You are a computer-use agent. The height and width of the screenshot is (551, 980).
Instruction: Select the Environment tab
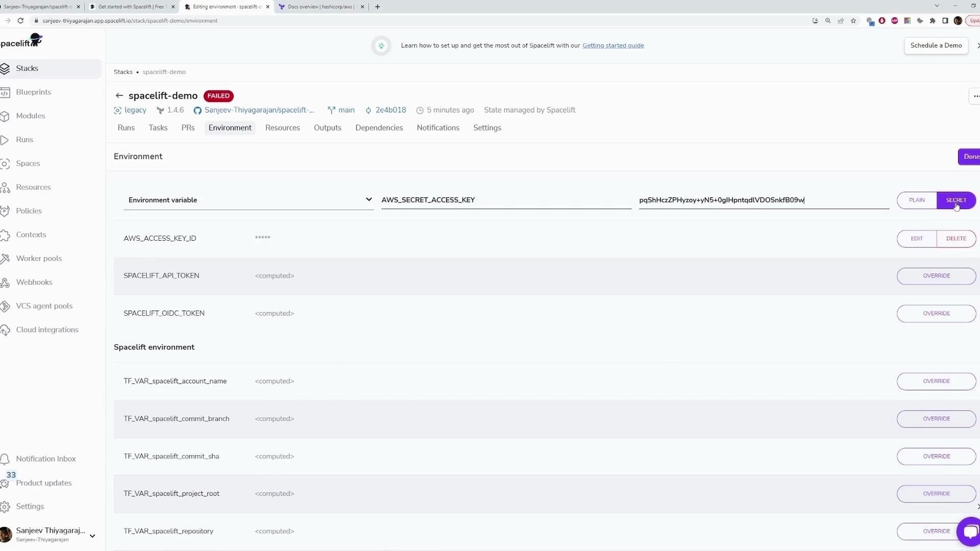pos(230,128)
